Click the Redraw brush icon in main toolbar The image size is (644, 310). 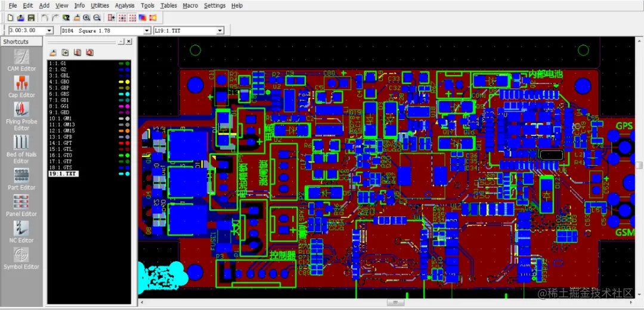[76, 18]
